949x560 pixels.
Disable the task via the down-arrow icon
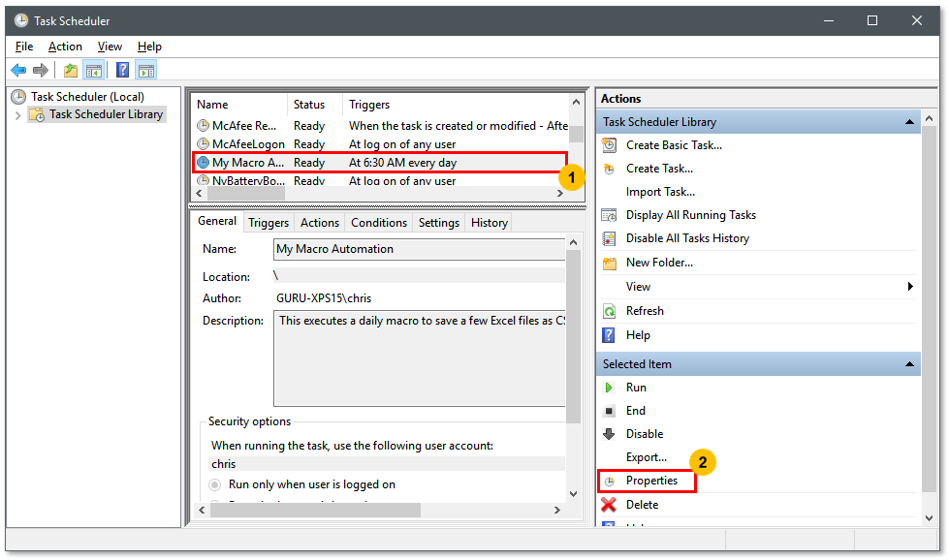click(609, 433)
